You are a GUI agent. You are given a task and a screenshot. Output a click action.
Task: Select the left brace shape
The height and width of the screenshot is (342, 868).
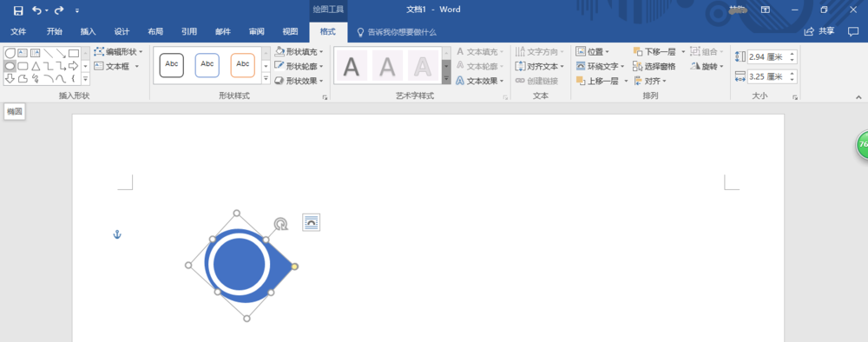tap(74, 79)
